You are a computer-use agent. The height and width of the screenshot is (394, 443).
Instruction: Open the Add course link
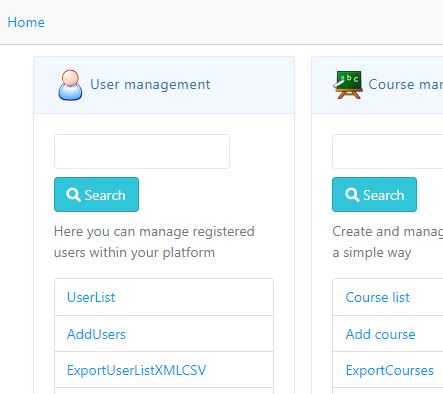pos(380,334)
